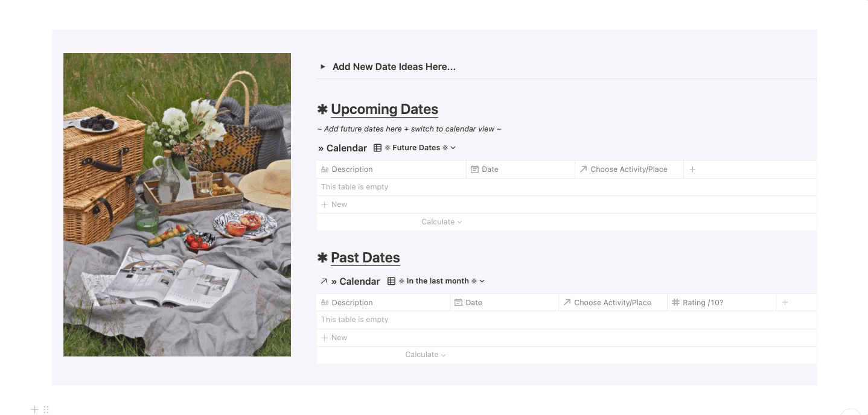Click the Date column header in Upcoming Dates
The width and height of the screenshot is (868, 415).
coord(490,169)
